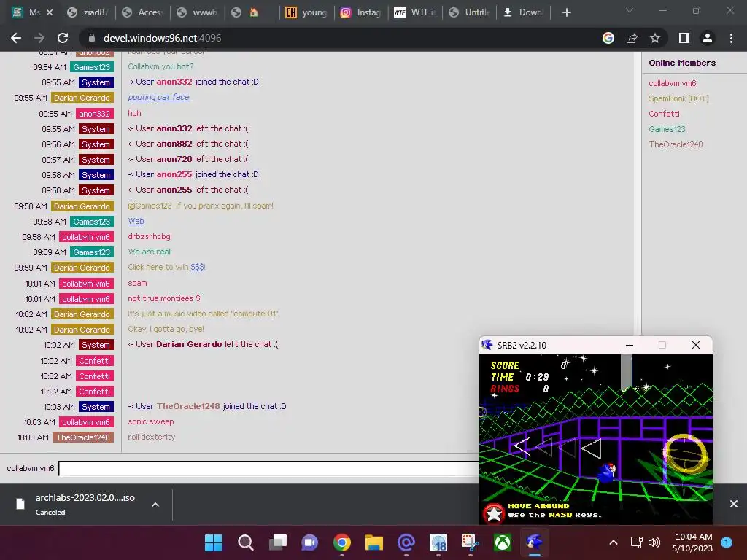Switch to the Downloads tab
This screenshot has height=560, width=747.
[523, 12]
